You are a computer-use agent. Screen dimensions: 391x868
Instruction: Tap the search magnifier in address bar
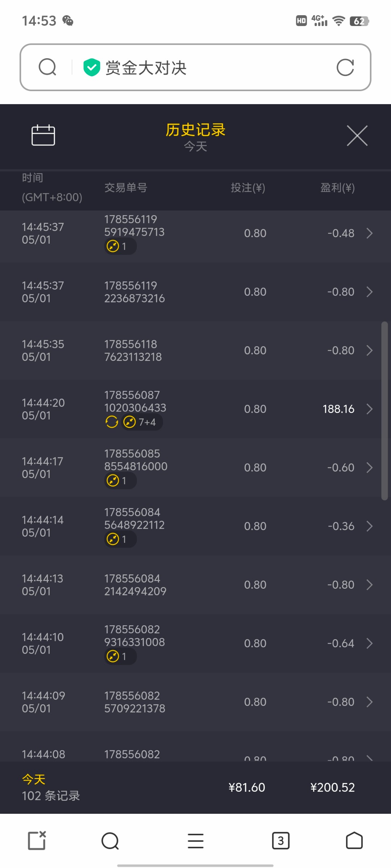point(47,67)
